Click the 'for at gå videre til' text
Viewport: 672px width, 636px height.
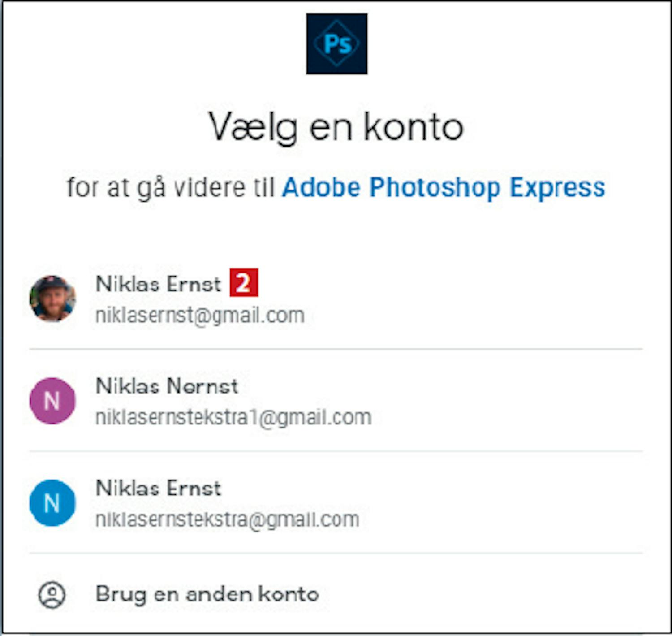(x=170, y=187)
